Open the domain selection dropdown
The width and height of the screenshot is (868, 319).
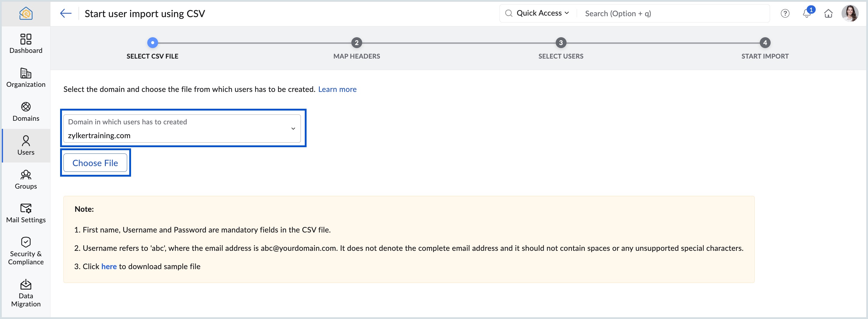click(182, 128)
